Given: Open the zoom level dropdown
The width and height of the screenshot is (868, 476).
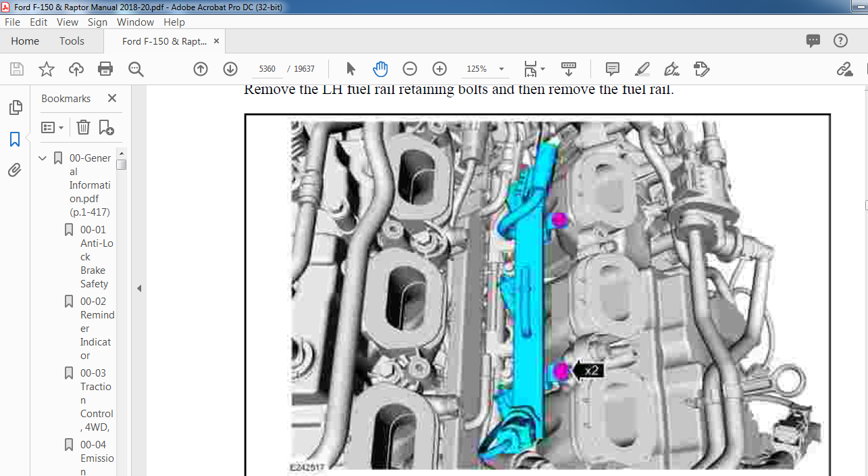Looking at the screenshot, I should 501,69.
